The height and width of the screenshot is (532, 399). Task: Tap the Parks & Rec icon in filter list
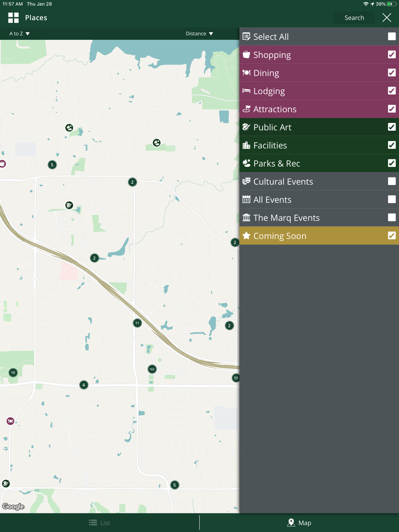[x=247, y=163]
